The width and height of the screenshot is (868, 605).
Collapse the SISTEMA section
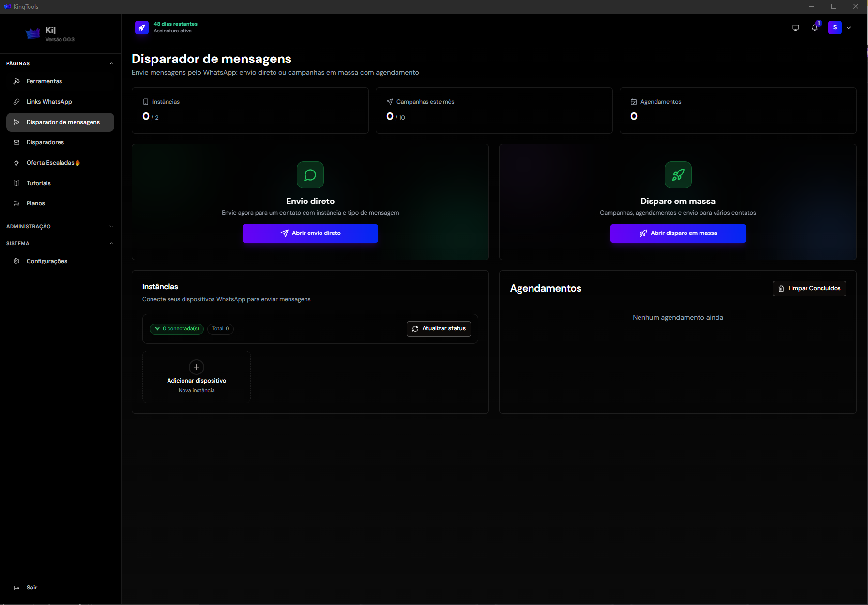coord(111,243)
